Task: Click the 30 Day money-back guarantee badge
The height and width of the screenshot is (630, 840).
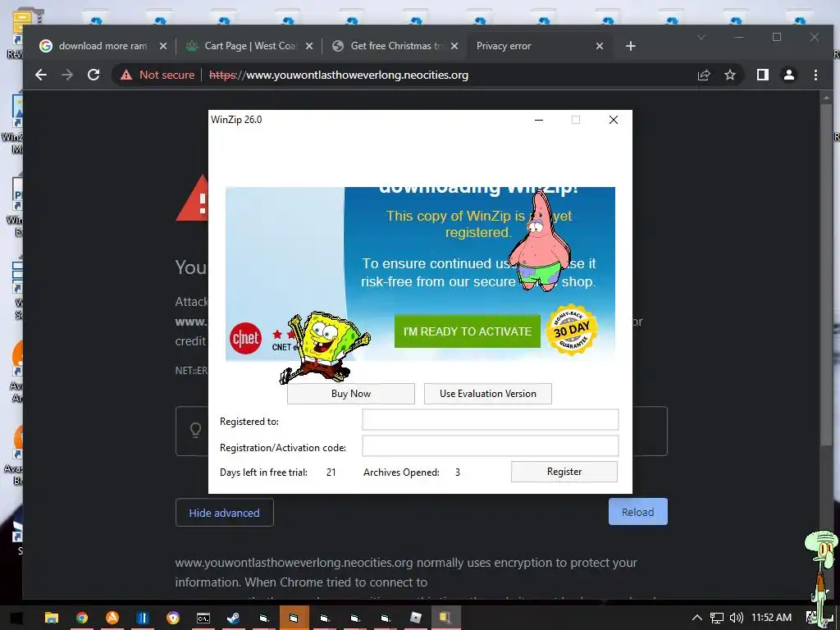Action: [572, 330]
